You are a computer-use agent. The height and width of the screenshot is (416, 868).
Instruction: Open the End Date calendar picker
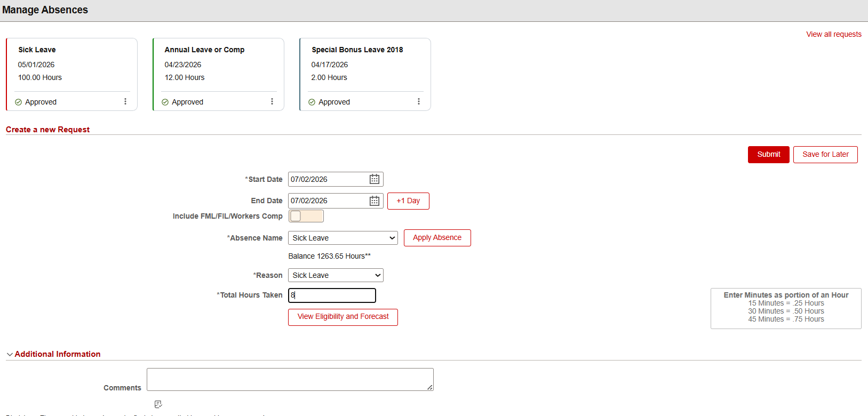click(x=375, y=201)
